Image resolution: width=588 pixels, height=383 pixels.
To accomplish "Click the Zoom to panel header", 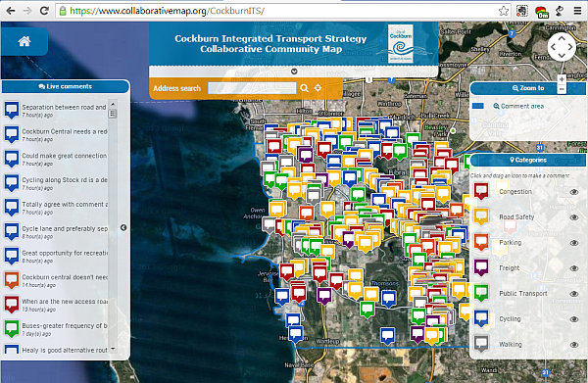I will click(x=527, y=88).
